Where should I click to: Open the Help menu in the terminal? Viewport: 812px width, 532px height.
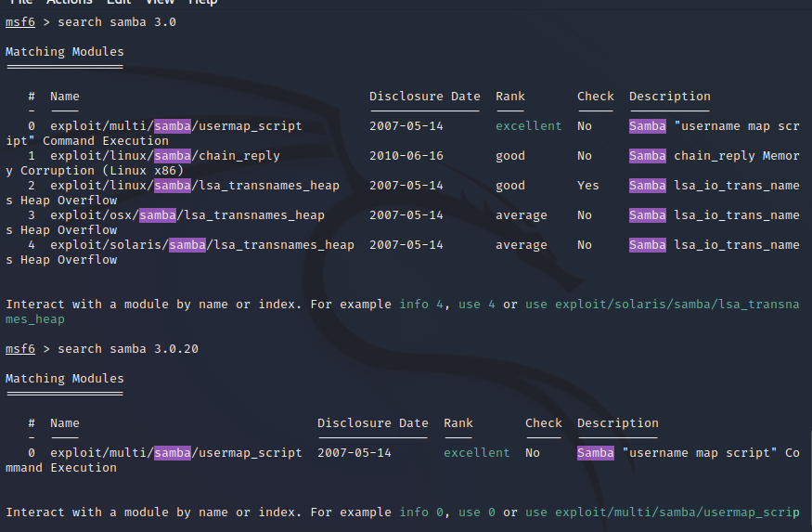click(x=202, y=2)
